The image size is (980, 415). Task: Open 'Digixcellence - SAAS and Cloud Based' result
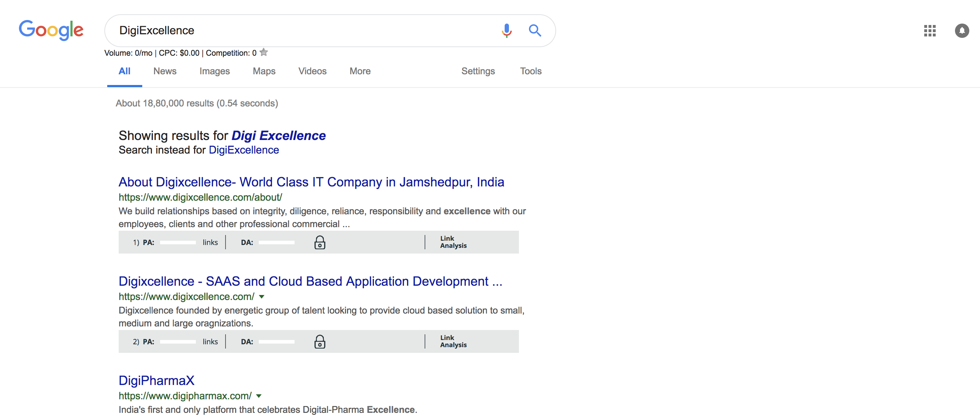point(311,281)
